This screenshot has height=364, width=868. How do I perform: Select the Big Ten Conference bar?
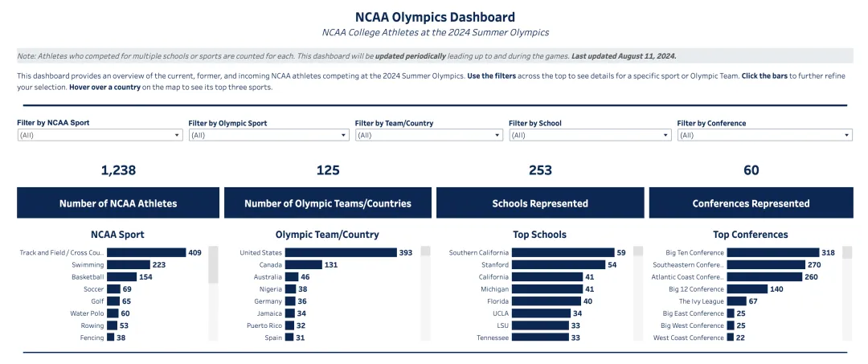point(772,252)
